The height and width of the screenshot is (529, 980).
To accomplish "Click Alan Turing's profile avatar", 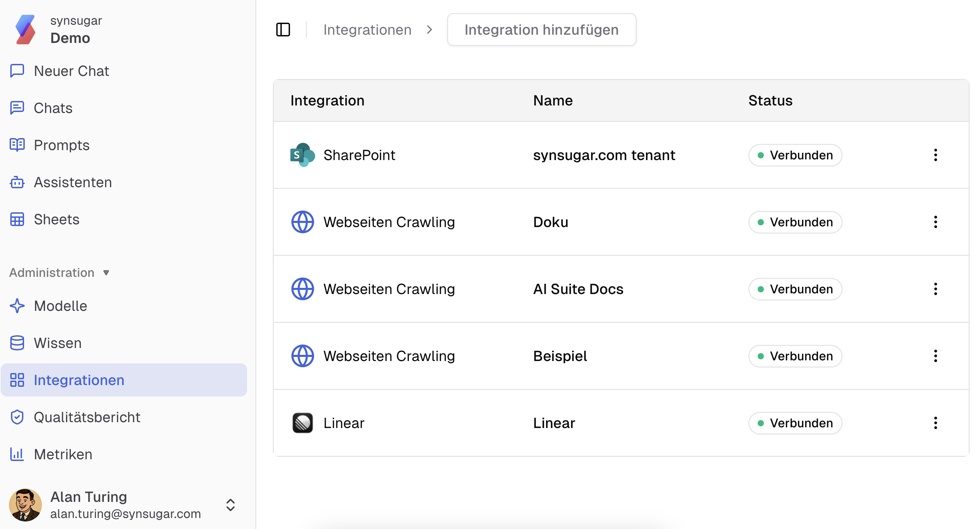I will pyautogui.click(x=26, y=505).
